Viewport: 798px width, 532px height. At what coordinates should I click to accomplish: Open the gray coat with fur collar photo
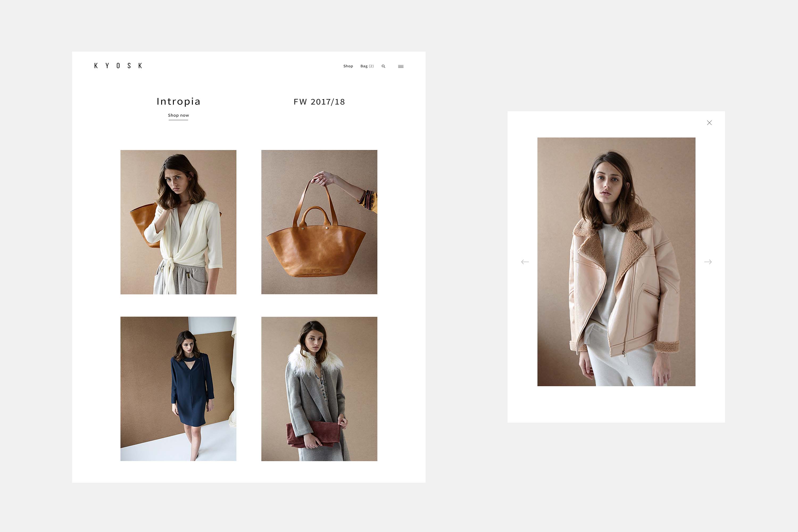point(319,389)
